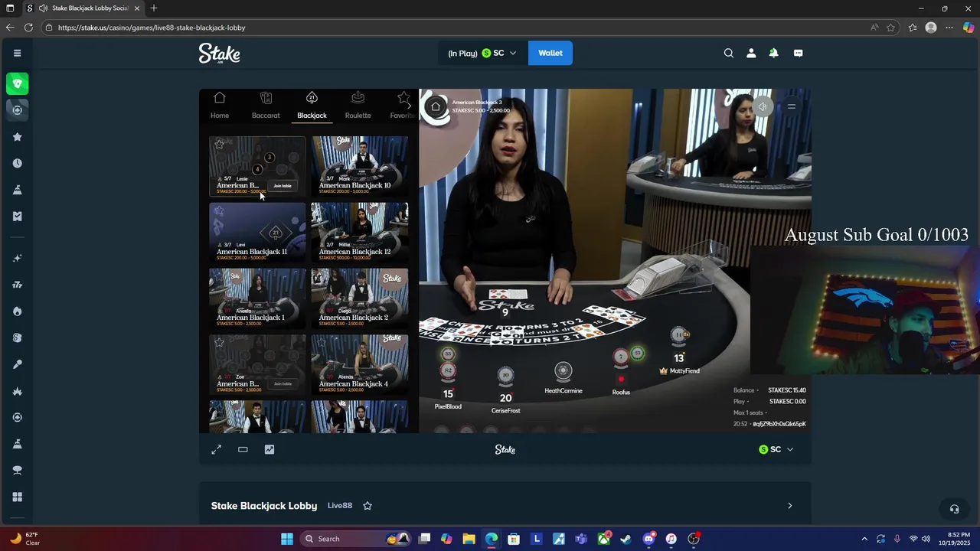
Task: Show hidden system tray icons
Action: (864, 539)
